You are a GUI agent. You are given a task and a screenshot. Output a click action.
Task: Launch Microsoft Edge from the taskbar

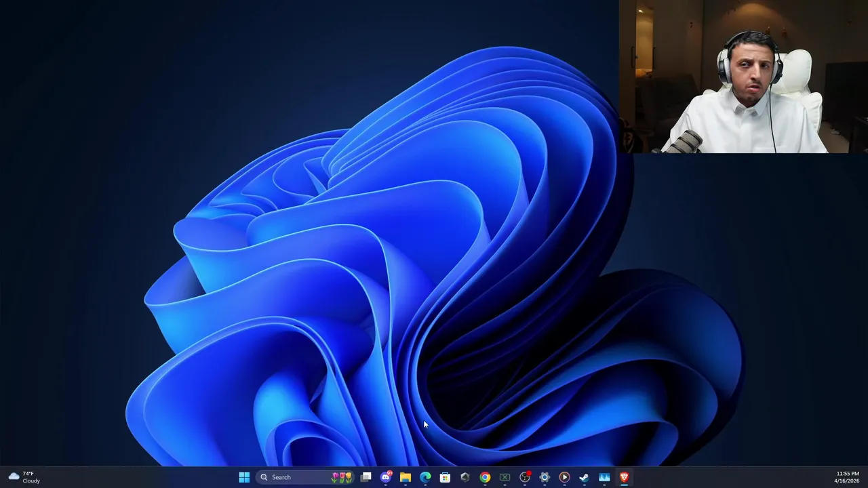point(425,477)
